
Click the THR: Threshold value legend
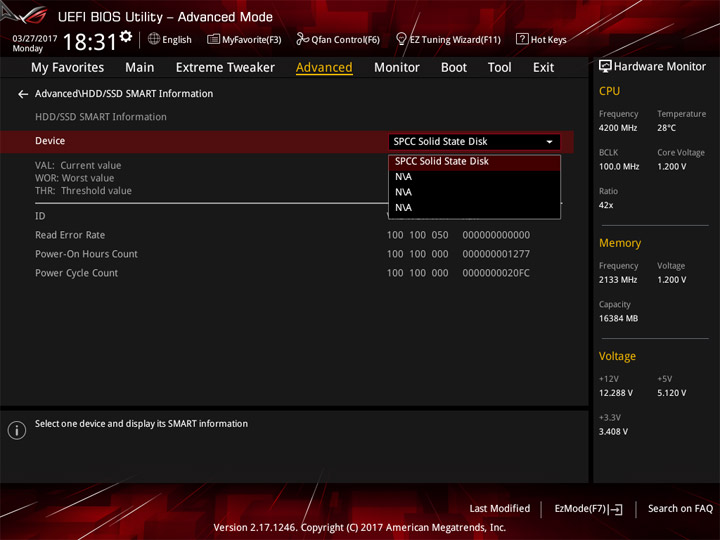click(x=83, y=191)
